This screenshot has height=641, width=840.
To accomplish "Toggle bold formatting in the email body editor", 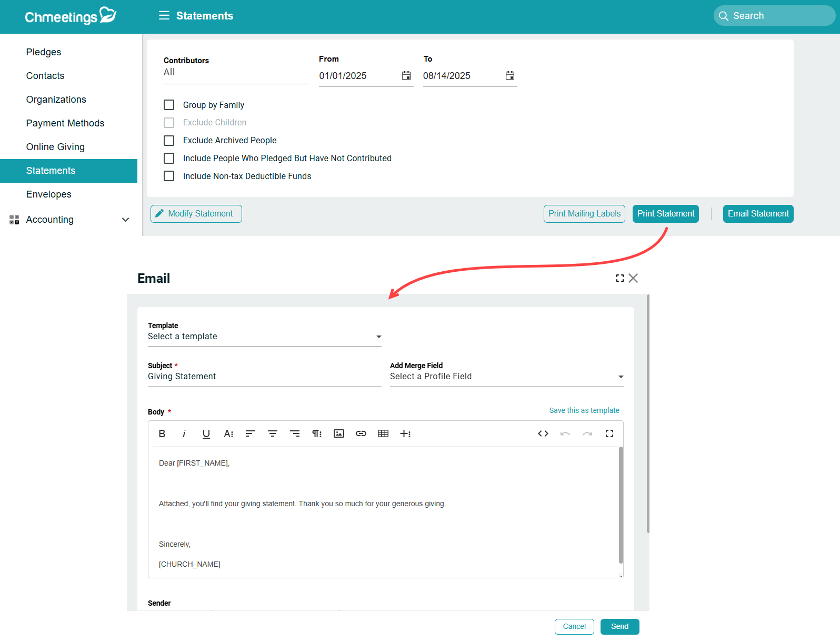I will [162, 433].
